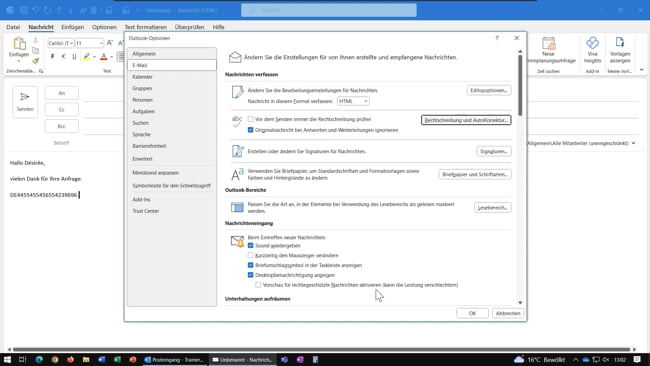Click the Undo arrow in title bar
This screenshot has width=650, height=366.
coord(36,10)
